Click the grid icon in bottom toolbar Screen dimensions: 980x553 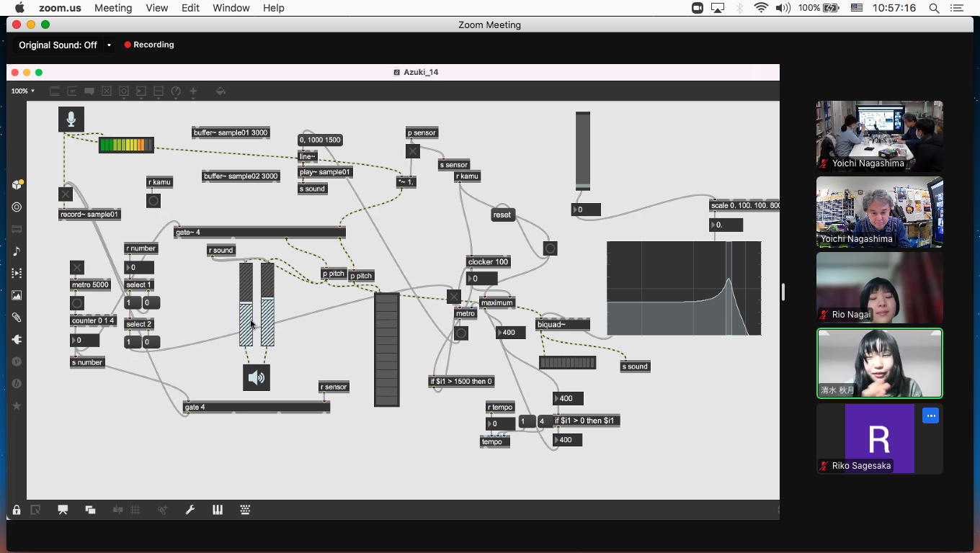135,510
